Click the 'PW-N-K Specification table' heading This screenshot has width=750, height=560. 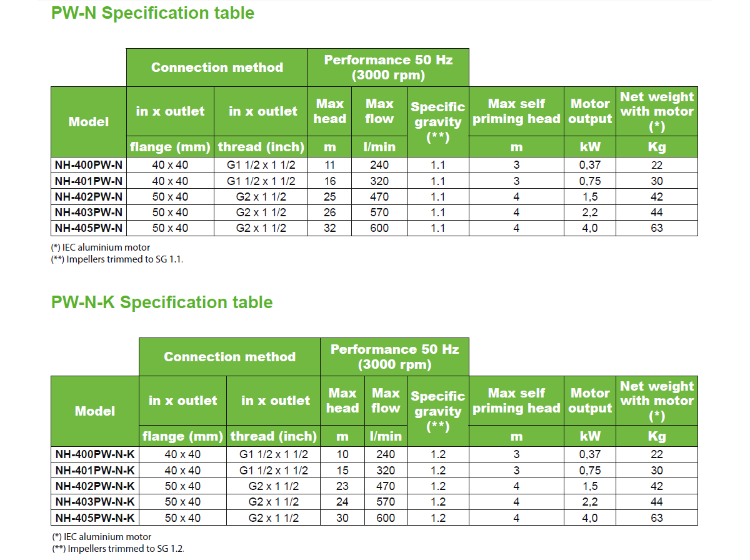pyautogui.click(x=162, y=302)
